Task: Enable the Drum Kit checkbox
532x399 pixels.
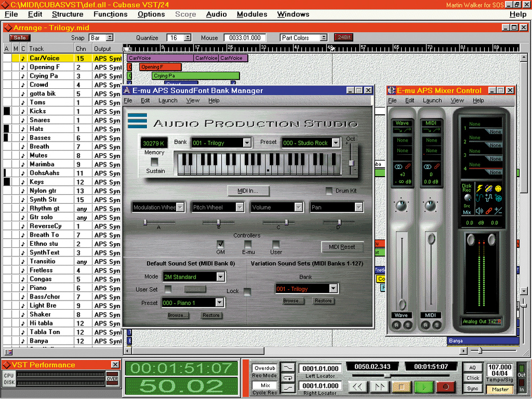Action: click(x=330, y=190)
